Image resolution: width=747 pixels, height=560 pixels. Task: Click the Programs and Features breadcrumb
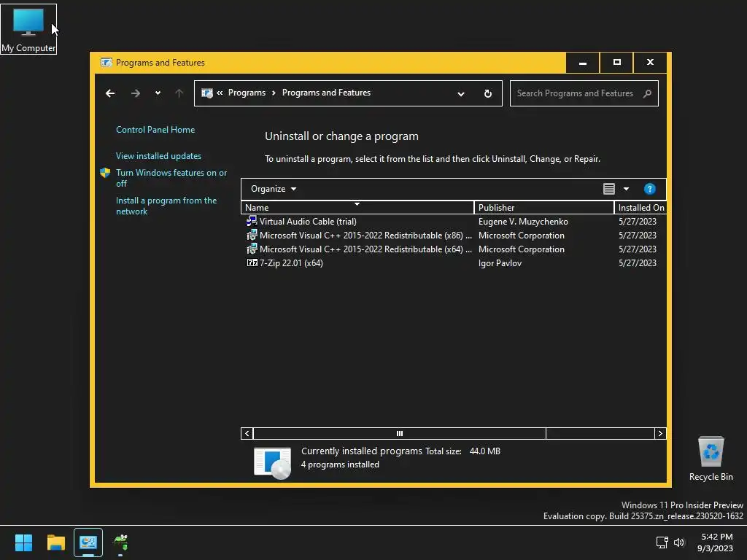(x=326, y=93)
